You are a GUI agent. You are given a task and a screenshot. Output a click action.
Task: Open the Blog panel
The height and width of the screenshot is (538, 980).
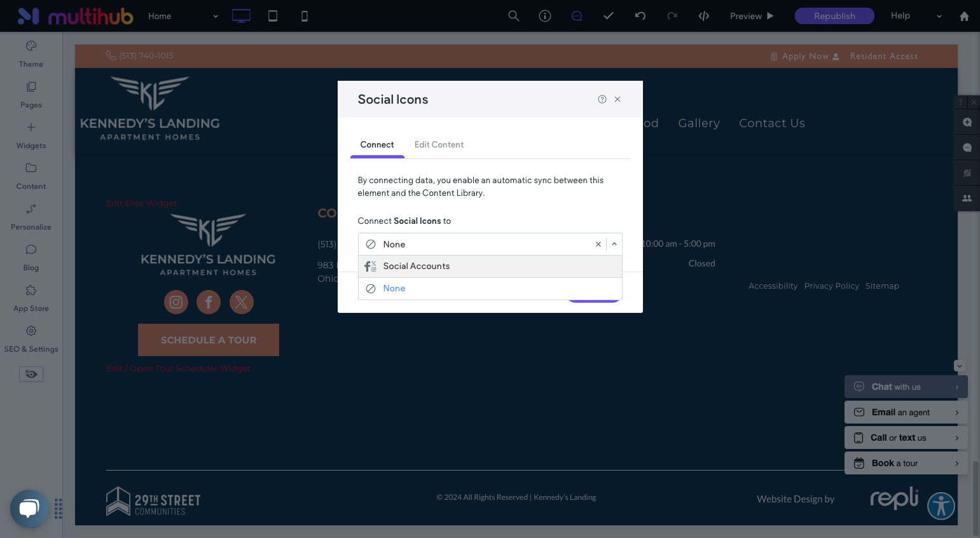[x=31, y=258]
